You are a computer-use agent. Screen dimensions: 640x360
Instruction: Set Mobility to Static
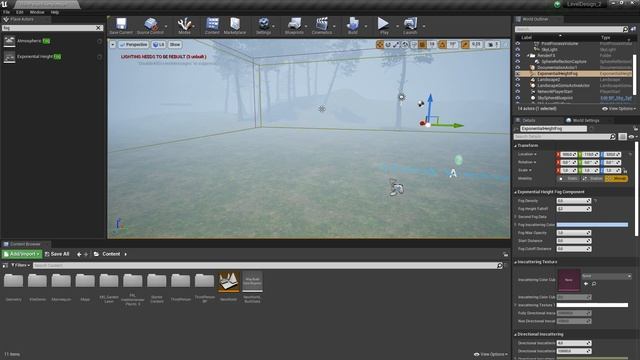coord(568,179)
